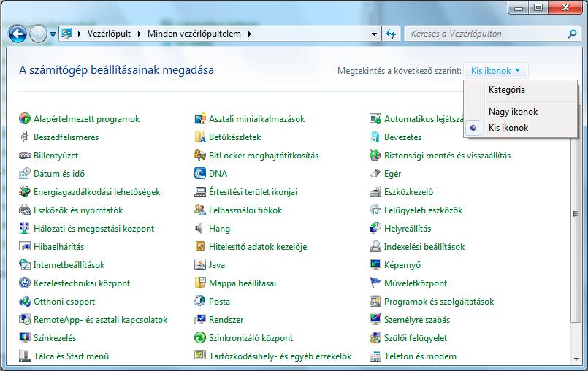Open the Mappa beállításai link

[243, 283]
